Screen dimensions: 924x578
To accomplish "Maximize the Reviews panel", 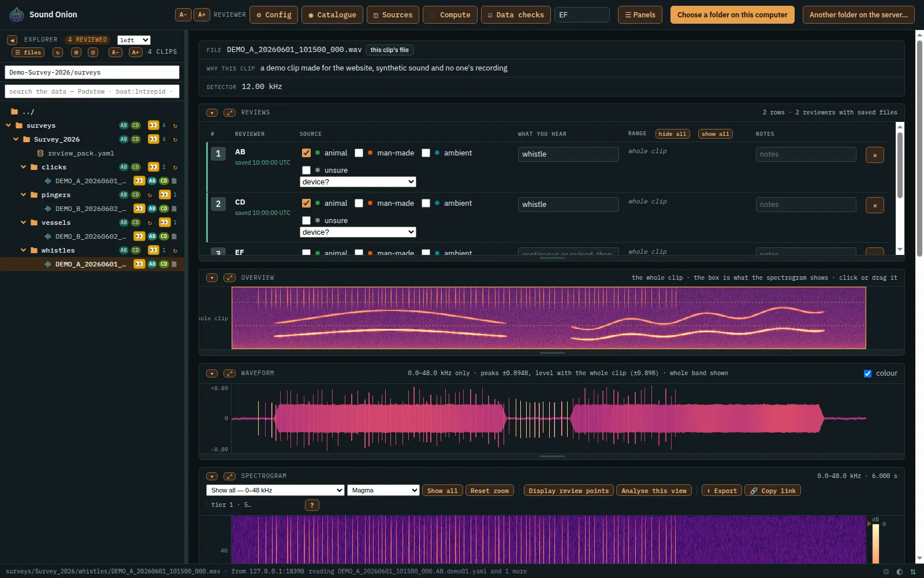I will pos(230,113).
